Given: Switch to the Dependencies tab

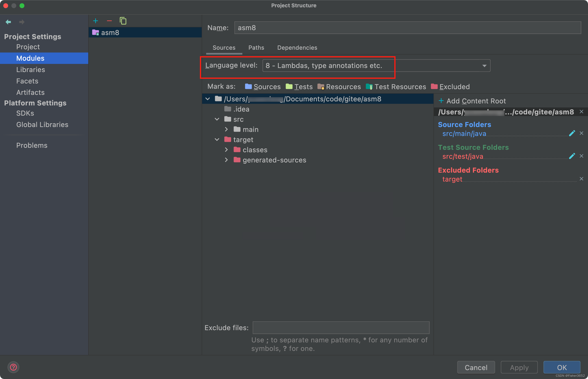Looking at the screenshot, I should click(297, 48).
